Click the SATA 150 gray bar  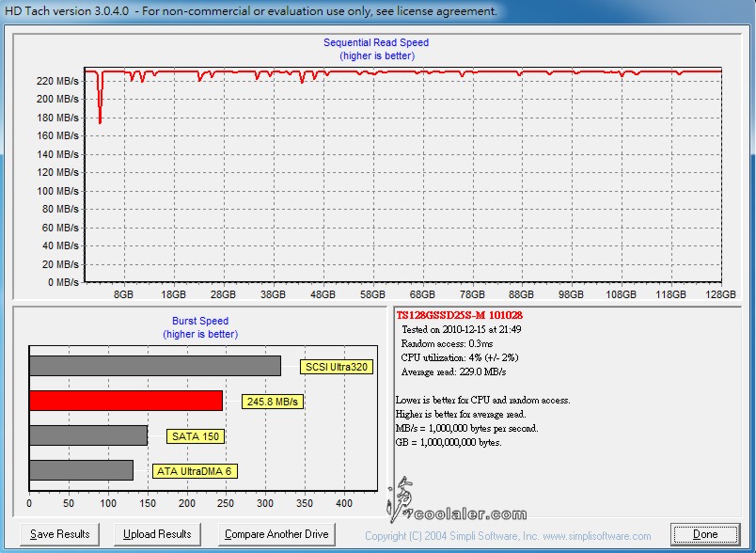88,435
